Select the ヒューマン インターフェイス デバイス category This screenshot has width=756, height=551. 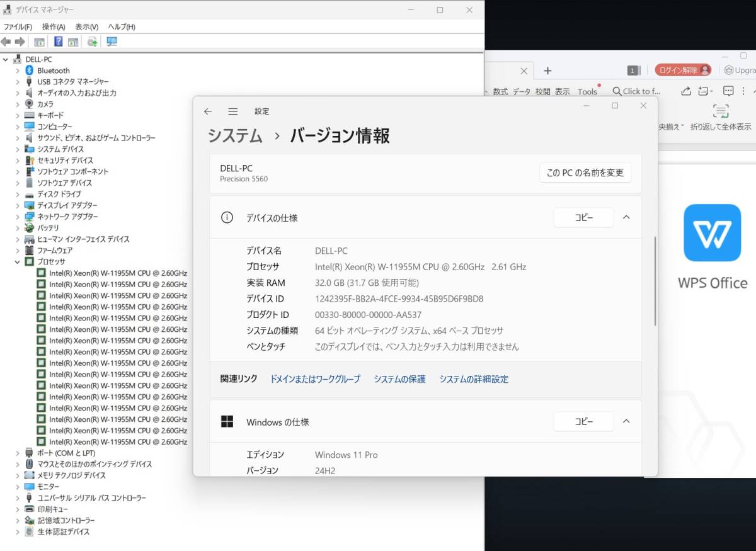[x=83, y=239]
